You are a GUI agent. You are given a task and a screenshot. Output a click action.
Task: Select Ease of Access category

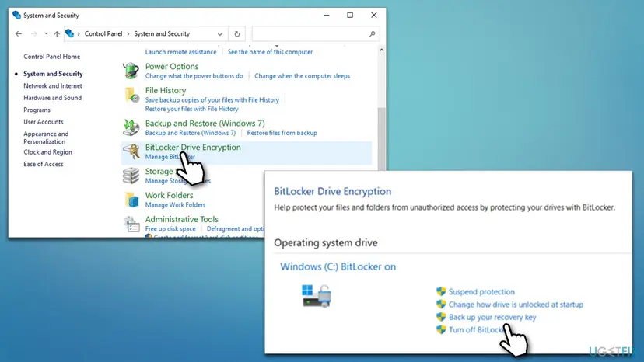[x=44, y=164]
